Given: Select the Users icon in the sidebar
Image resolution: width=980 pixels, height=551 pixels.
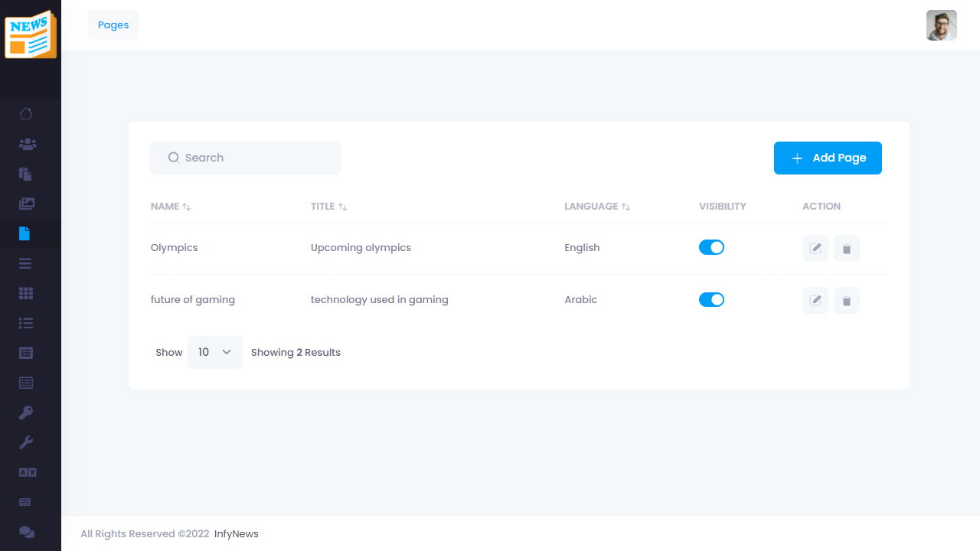Looking at the screenshot, I should [x=26, y=144].
